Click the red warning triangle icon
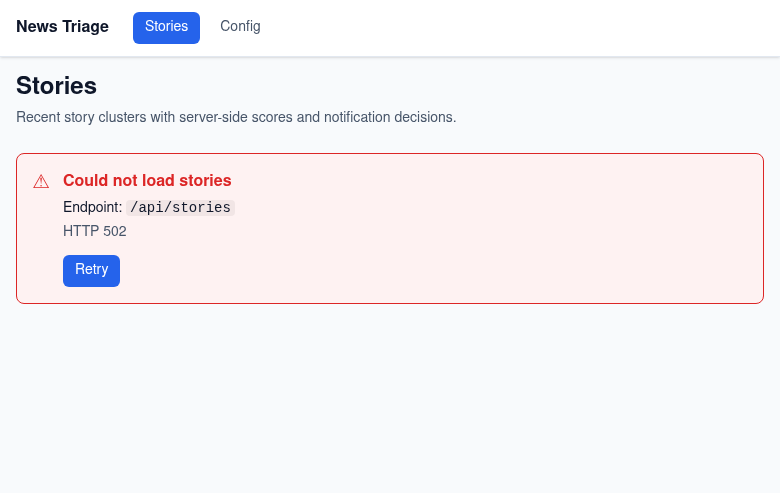Image resolution: width=780 pixels, height=493 pixels. coord(41,182)
